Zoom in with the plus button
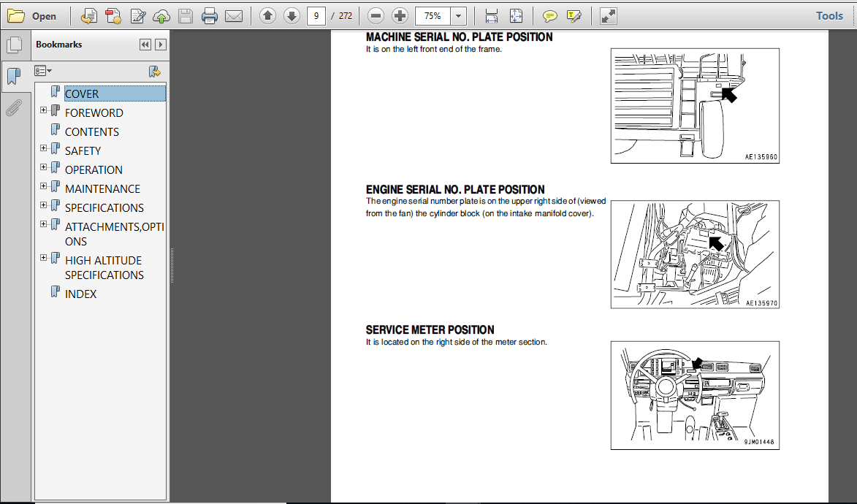This screenshot has height=504, width=857. 400,16
